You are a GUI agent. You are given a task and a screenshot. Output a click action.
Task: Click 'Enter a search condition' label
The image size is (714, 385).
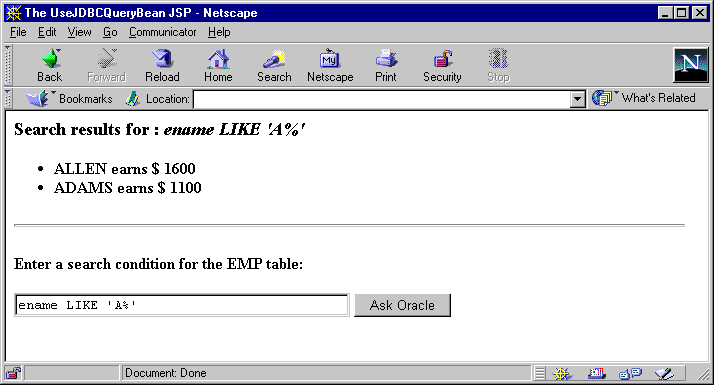tap(158, 264)
